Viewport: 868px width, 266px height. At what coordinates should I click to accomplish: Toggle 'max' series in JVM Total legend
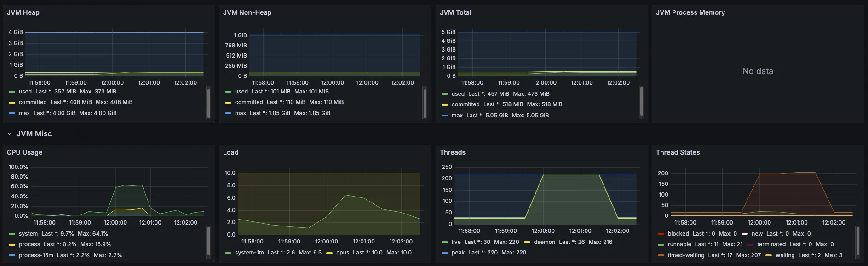(x=457, y=116)
